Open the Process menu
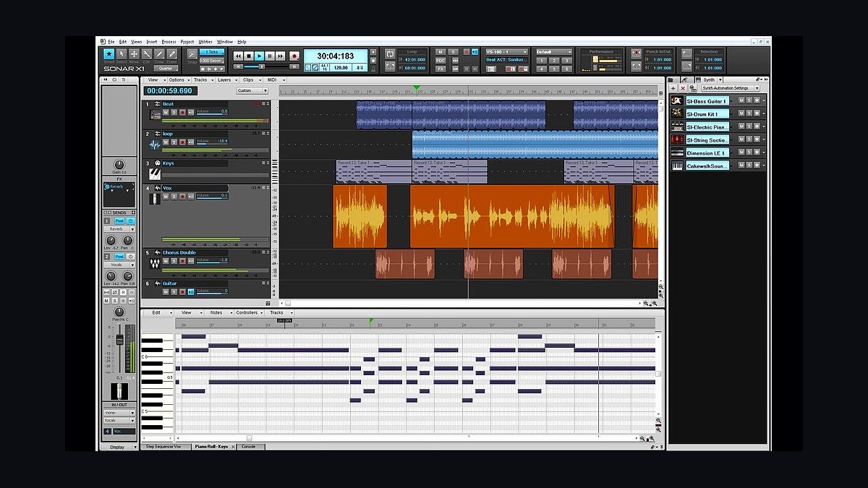Screen dimensions: 868x488 click(169, 42)
